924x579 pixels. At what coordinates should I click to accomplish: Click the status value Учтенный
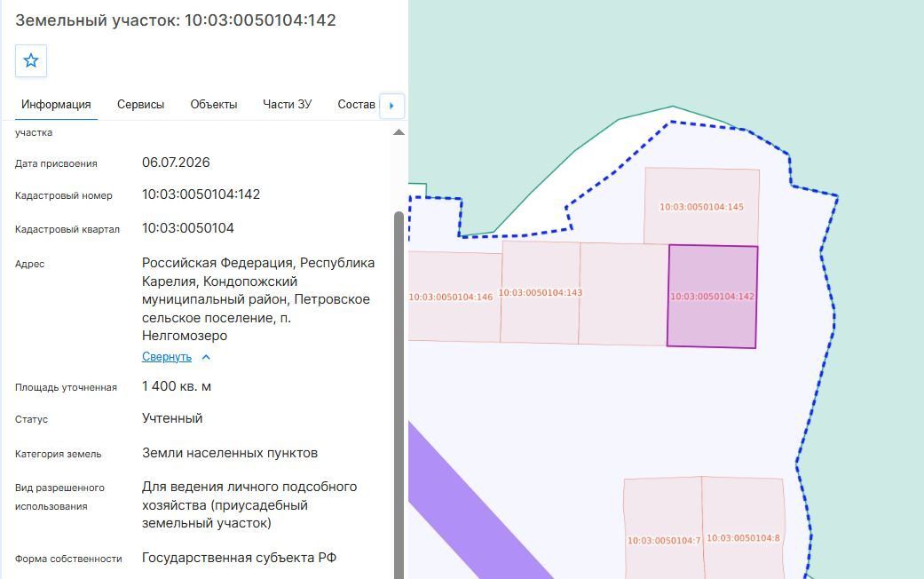point(172,418)
